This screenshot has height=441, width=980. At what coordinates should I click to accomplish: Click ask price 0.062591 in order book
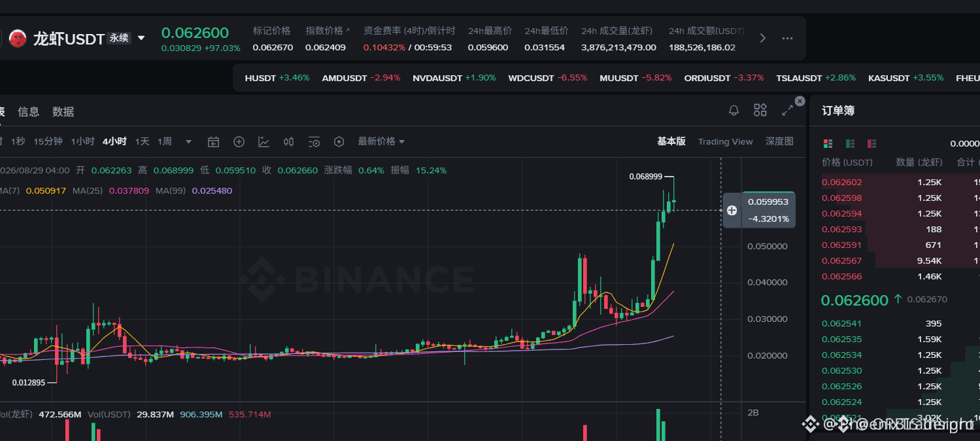(x=841, y=245)
